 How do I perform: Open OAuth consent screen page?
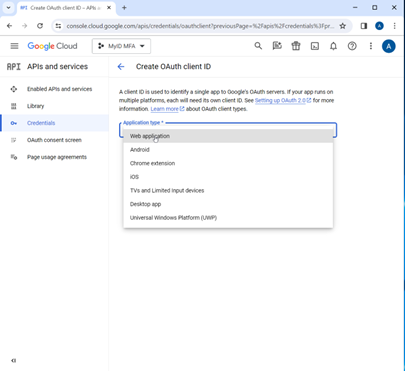[x=54, y=140]
